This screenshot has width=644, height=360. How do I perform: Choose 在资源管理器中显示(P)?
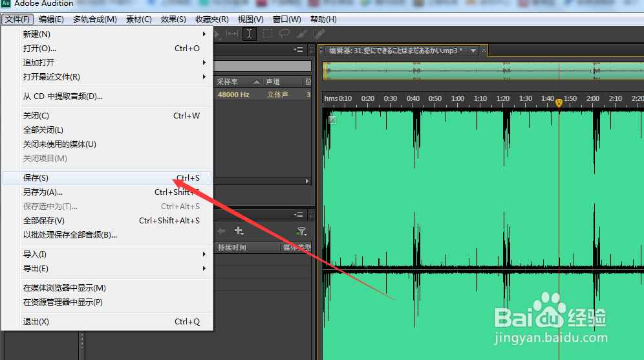107,302
